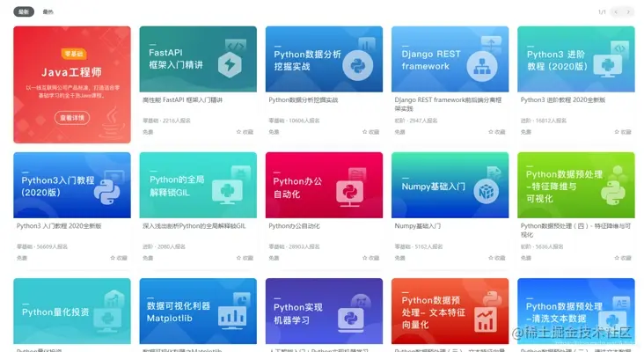The height and width of the screenshot is (352, 644).
Task: Click title link Python办公自动化 below thumbnail
Action: pyautogui.click(x=294, y=226)
